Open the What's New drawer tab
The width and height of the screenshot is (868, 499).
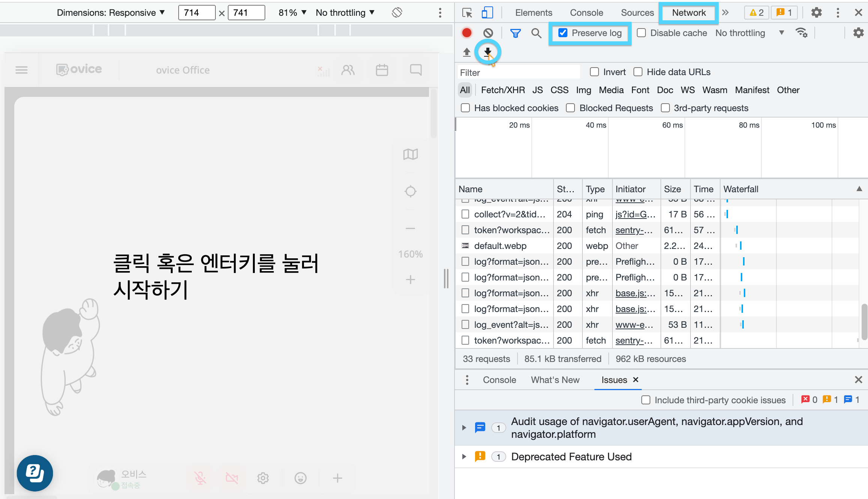(x=555, y=380)
